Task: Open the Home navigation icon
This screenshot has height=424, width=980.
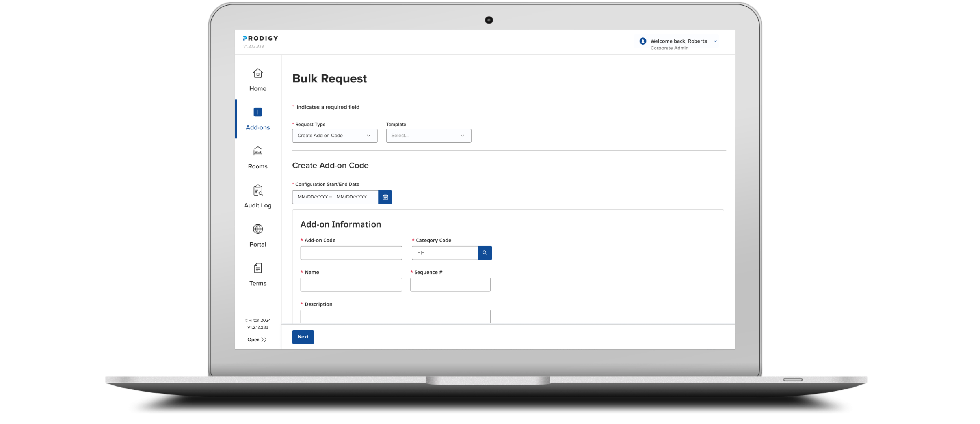Action: pos(258,74)
